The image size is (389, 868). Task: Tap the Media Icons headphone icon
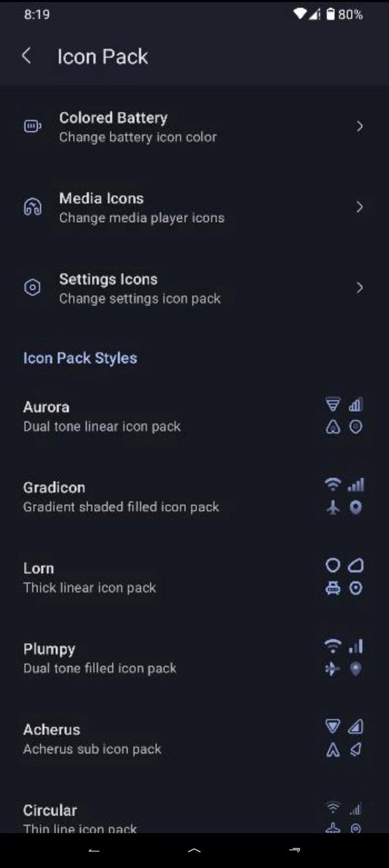(x=33, y=207)
